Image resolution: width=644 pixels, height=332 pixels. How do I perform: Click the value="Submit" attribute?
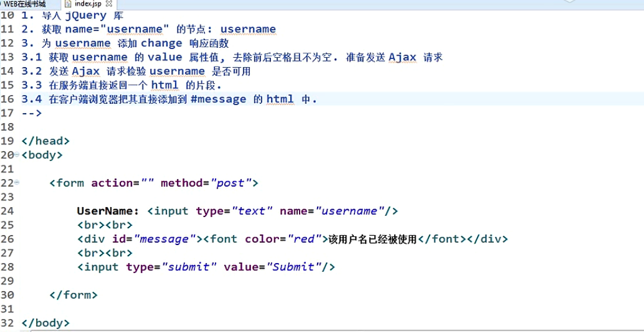pos(272,267)
